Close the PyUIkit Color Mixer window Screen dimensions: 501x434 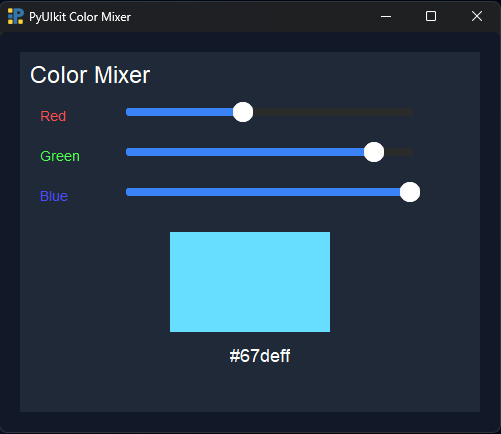(x=477, y=16)
